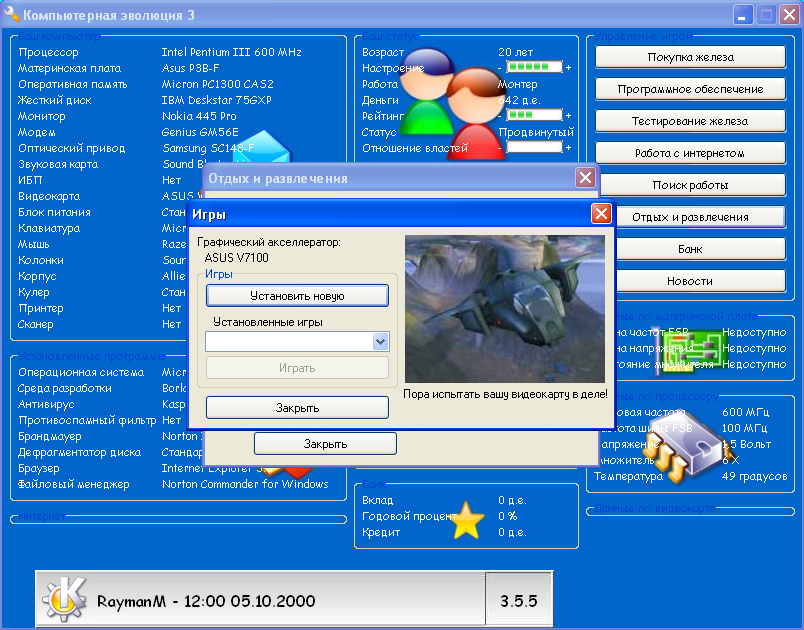Click ASUS V7100 accelerator name
Image resolution: width=804 pixels, height=630 pixels.
(236, 257)
